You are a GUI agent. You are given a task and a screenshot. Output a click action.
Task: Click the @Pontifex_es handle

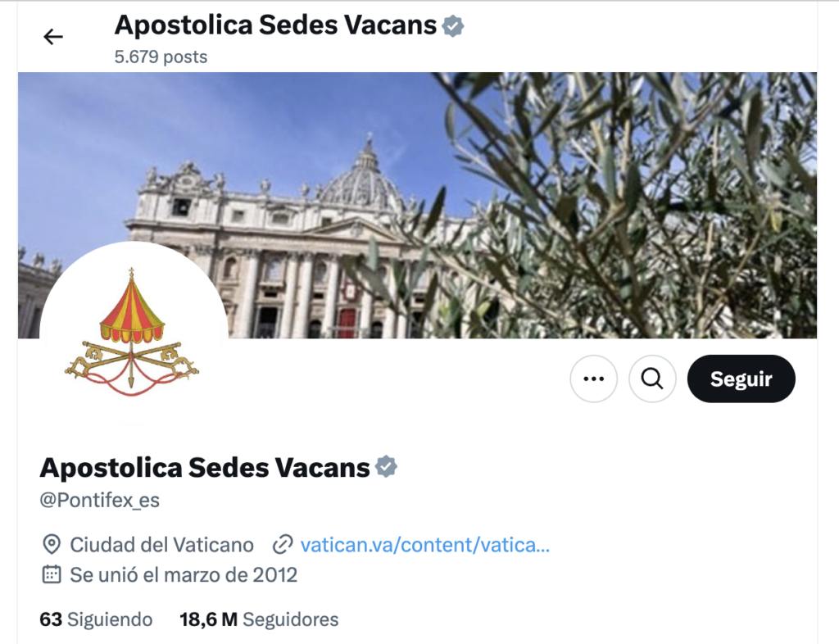pyautogui.click(x=99, y=501)
